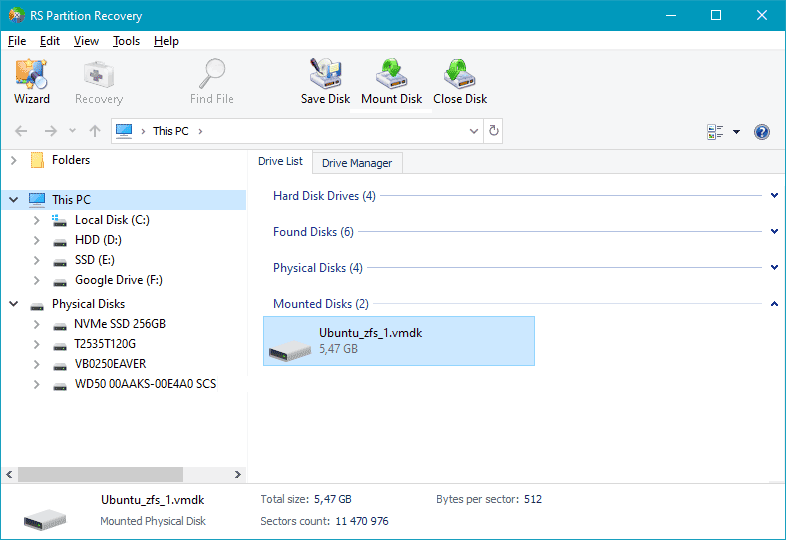Screen dimensions: 786x540
Task: Select the Ubuntu_zfs_1.vmdk mounted disk
Action: [399, 341]
